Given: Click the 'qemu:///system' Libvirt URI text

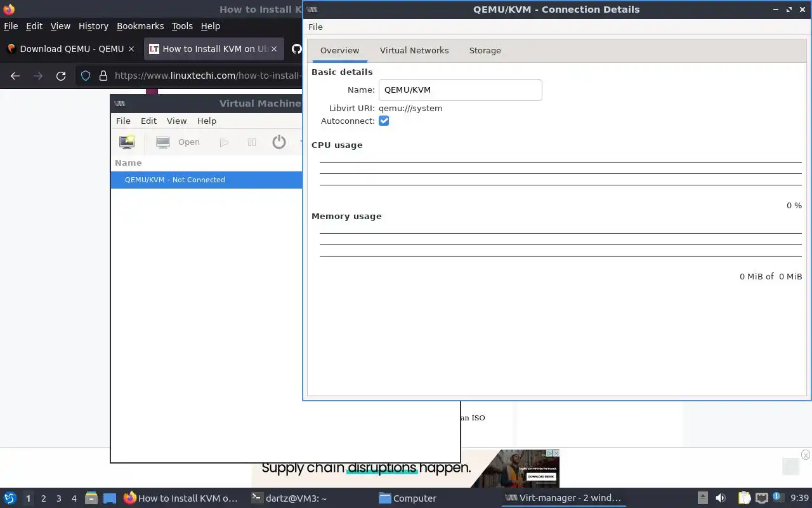Looking at the screenshot, I should tap(410, 108).
